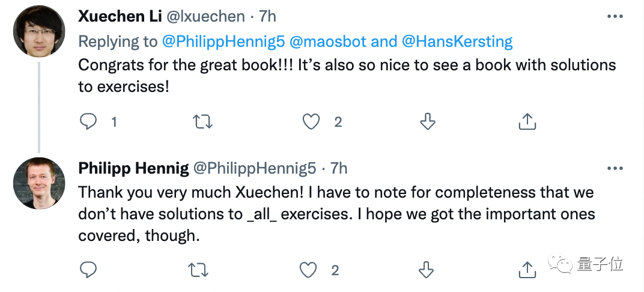
Task: Reply to Xuechen Li's tweet
Action: click(88, 122)
